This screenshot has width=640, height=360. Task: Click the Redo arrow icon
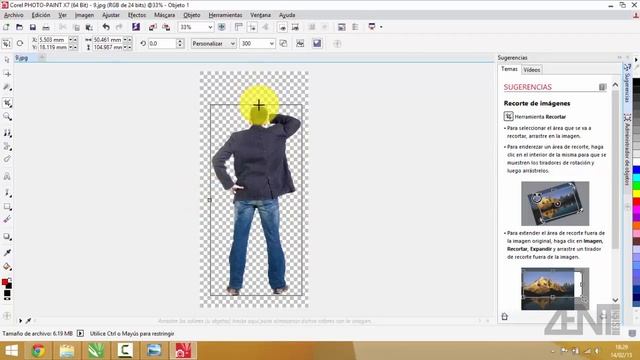pyautogui.click(x=119, y=27)
